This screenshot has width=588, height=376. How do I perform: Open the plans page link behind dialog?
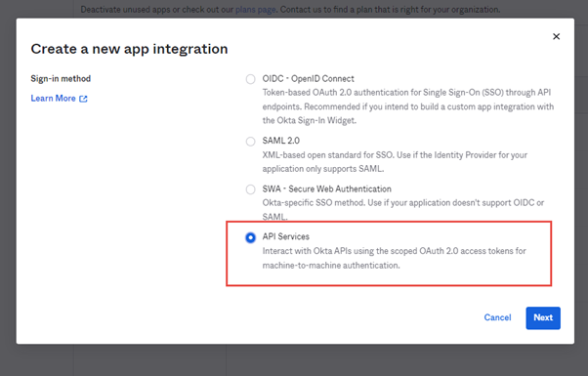pos(255,10)
